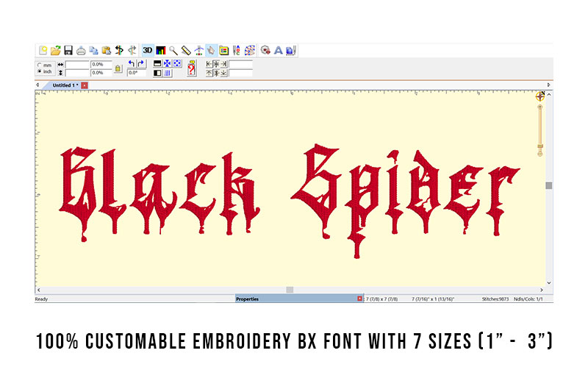
Task: Select the hand pan tool
Action: coord(211,50)
